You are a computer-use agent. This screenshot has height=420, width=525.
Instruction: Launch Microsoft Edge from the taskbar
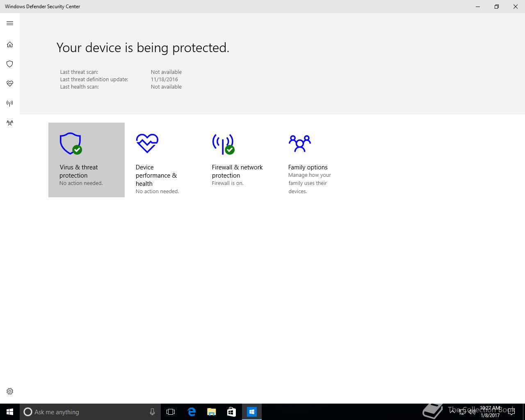pos(191,412)
